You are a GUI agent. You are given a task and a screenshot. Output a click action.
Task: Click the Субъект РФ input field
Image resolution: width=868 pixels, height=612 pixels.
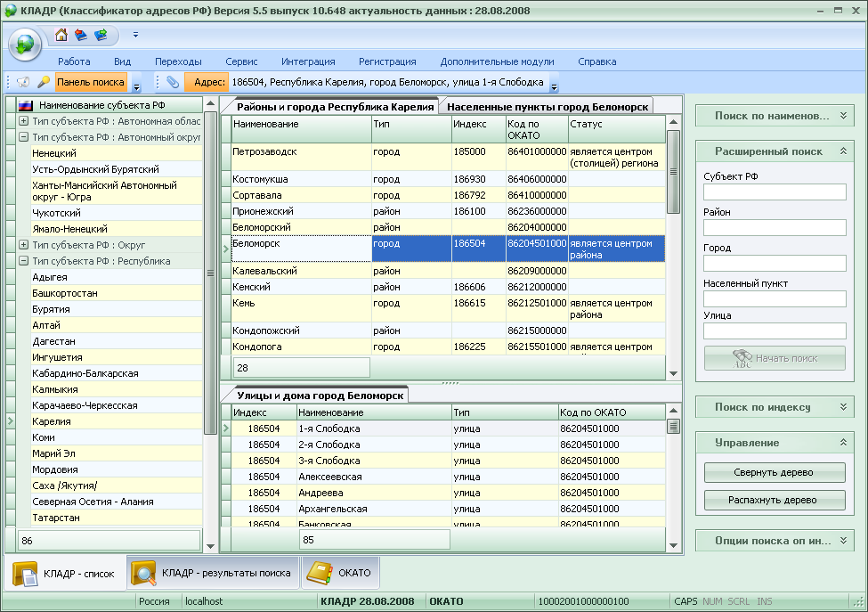coord(775,192)
